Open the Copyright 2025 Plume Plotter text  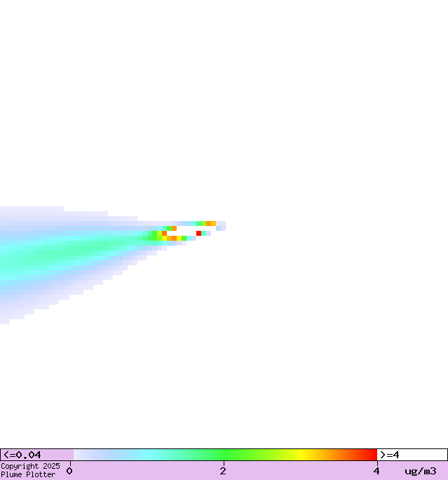click(x=30, y=470)
